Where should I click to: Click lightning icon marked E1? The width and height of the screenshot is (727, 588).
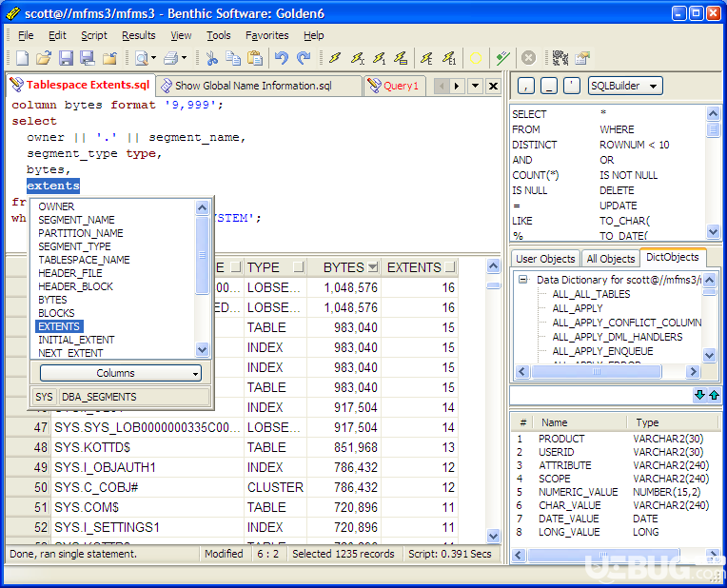tap(449, 58)
